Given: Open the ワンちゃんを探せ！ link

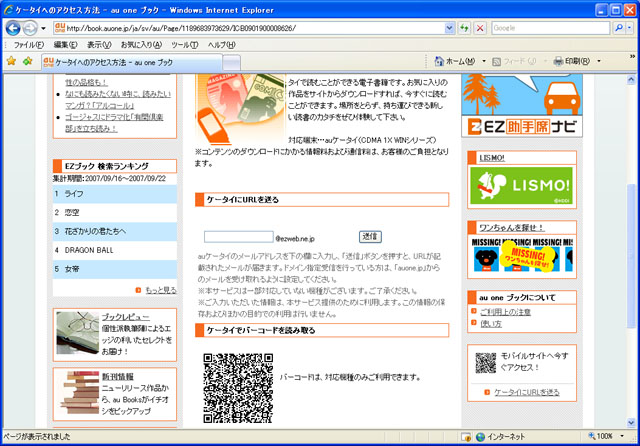Looking at the screenshot, I should [511, 228].
